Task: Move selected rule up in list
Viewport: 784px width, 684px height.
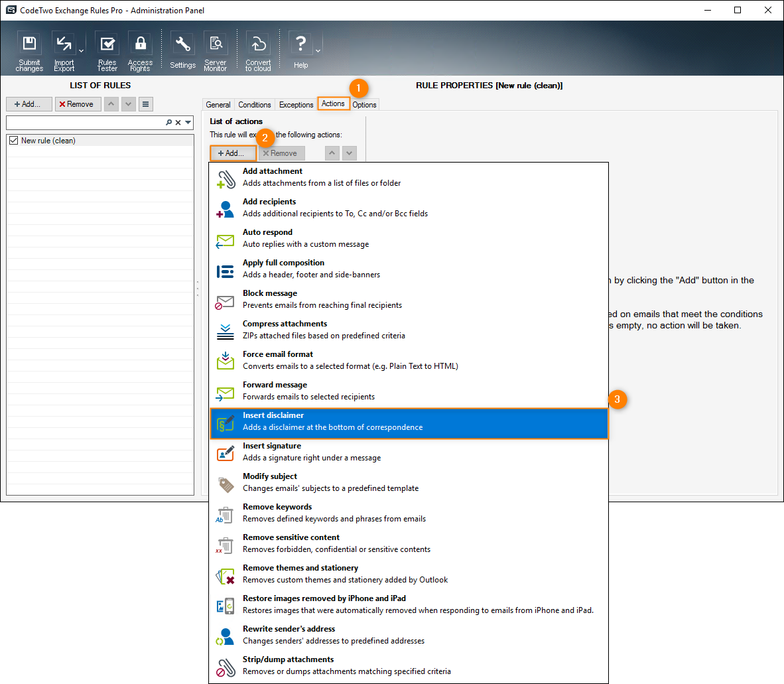Action: pyautogui.click(x=111, y=104)
